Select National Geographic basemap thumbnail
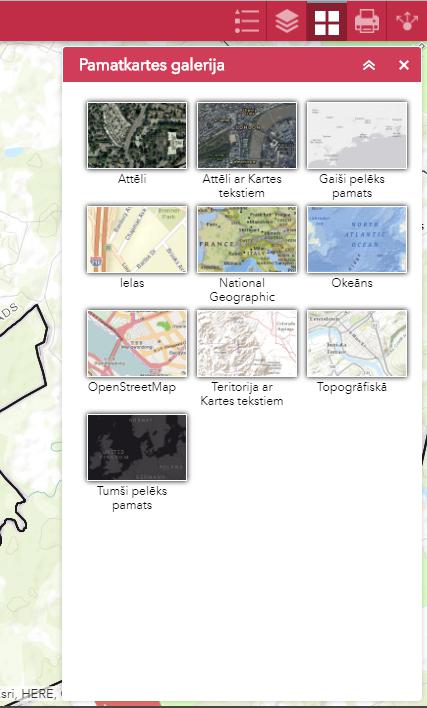The height and width of the screenshot is (708, 427). pyautogui.click(x=247, y=239)
